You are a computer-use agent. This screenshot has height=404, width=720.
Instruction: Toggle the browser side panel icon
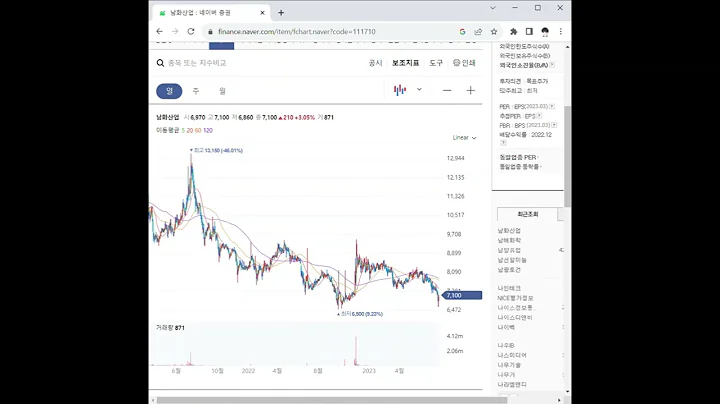(x=529, y=32)
